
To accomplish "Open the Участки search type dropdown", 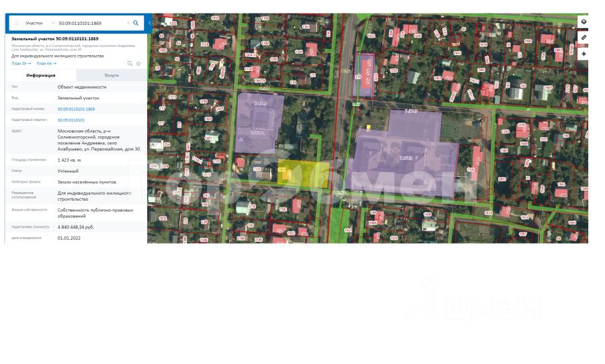I will [x=40, y=23].
